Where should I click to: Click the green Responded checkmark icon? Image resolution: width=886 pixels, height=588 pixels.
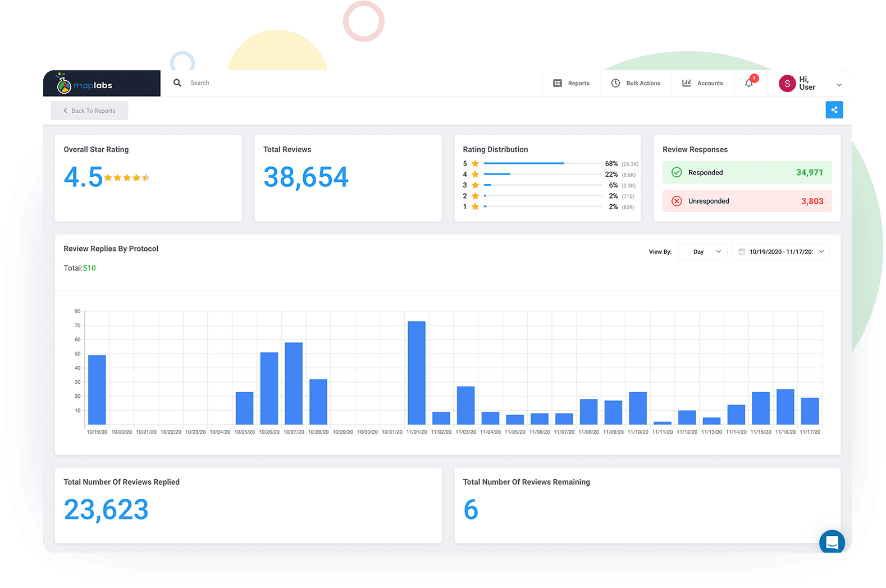[x=677, y=173]
